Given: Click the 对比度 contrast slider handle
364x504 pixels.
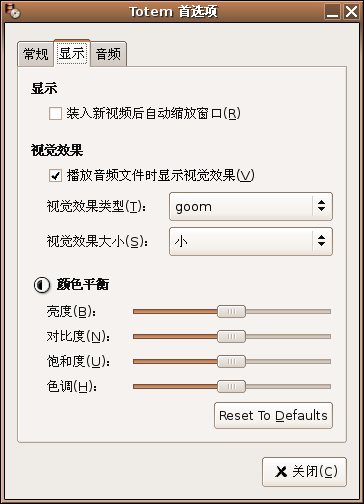Looking at the screenshot, I should point(231,336).
